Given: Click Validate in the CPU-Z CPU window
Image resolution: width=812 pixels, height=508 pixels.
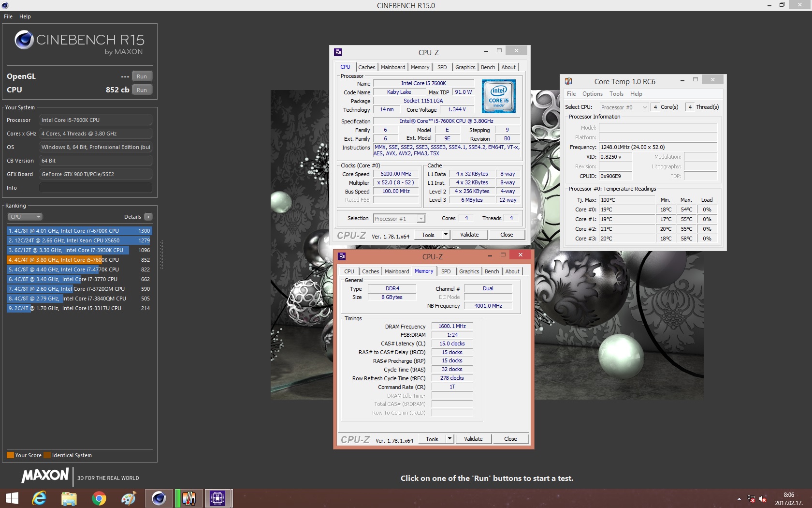Looking at the screenshot, I should click(x=469, y=235).
